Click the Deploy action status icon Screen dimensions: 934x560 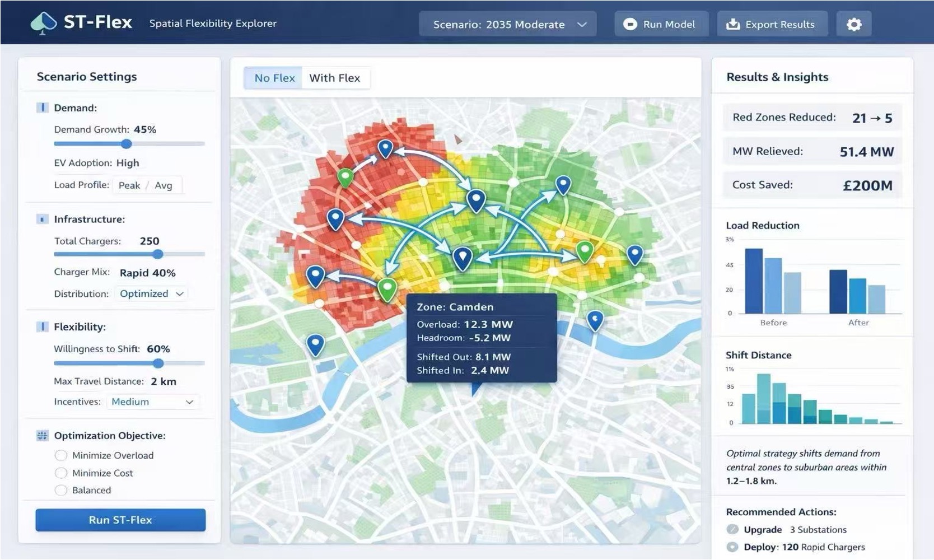click(x=732, y=547)
